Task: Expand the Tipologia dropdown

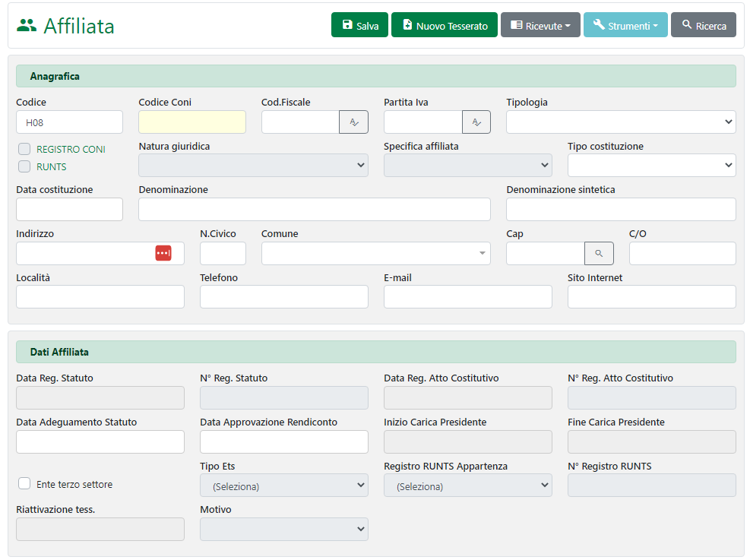Action: 621,122
